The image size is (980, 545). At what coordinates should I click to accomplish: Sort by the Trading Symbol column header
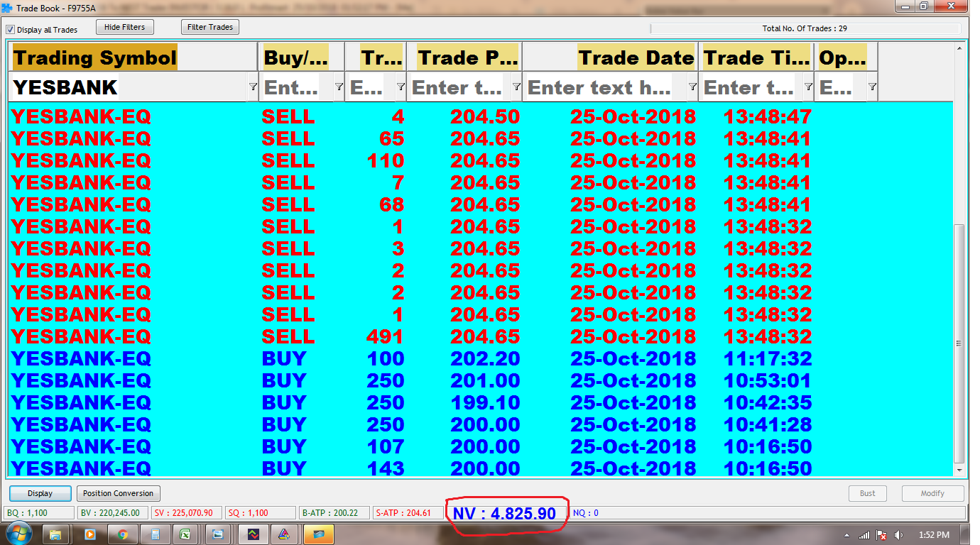tap(134, 57)
